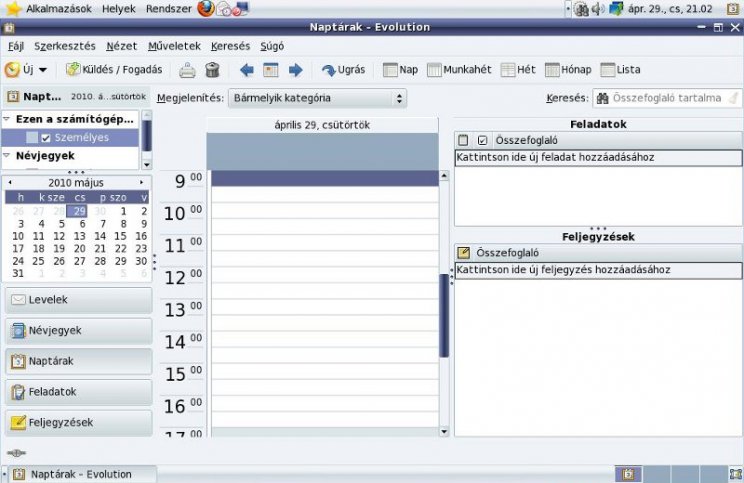Switch to Munkahét work week view

pyautogui.click(x=459, y=70)
